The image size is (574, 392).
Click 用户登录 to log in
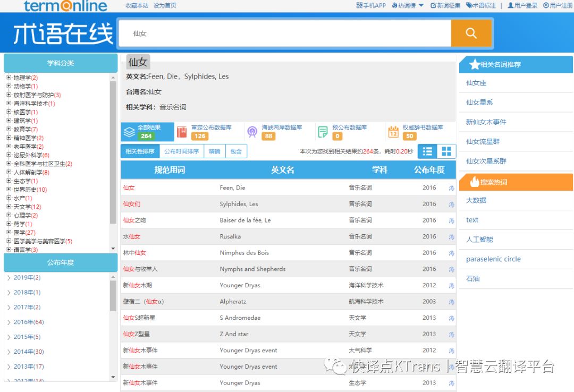[522, 5]
